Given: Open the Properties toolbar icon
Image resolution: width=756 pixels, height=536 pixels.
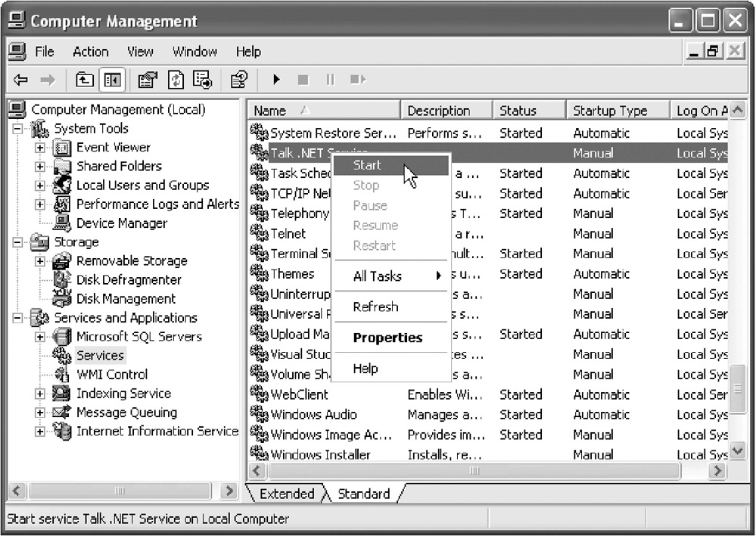Looking at the screenshot, I should tap(147, 79).
